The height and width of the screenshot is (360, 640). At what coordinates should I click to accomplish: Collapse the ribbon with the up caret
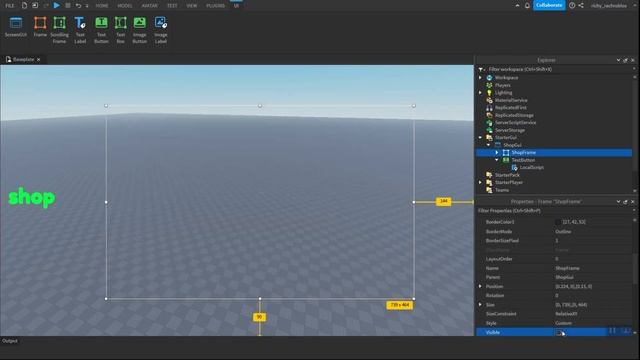[x=518, y=5]
